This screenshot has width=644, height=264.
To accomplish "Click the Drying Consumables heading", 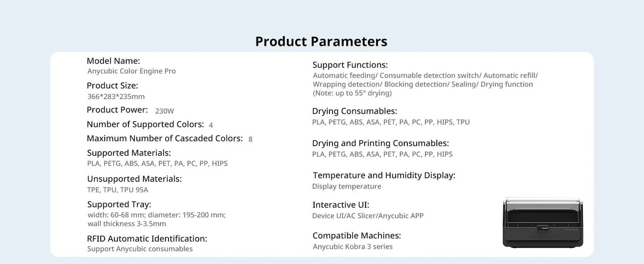I will 354,111.
